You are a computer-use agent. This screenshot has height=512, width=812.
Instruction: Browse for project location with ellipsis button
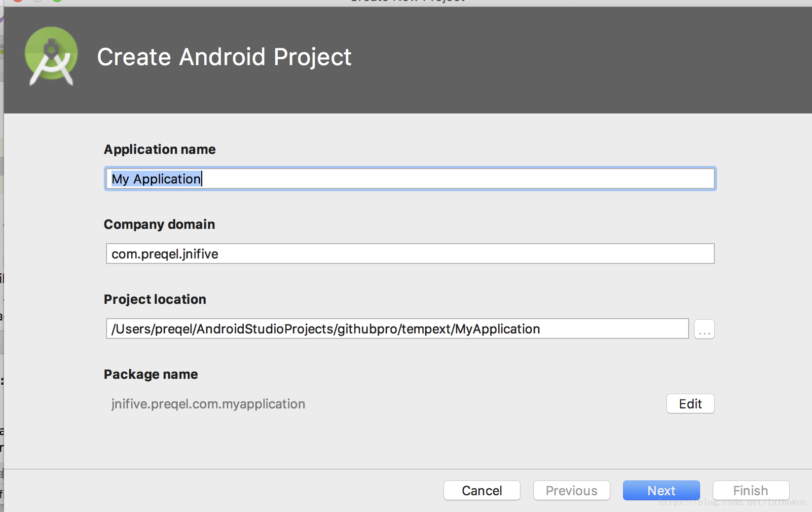click(x=704, y=329)
